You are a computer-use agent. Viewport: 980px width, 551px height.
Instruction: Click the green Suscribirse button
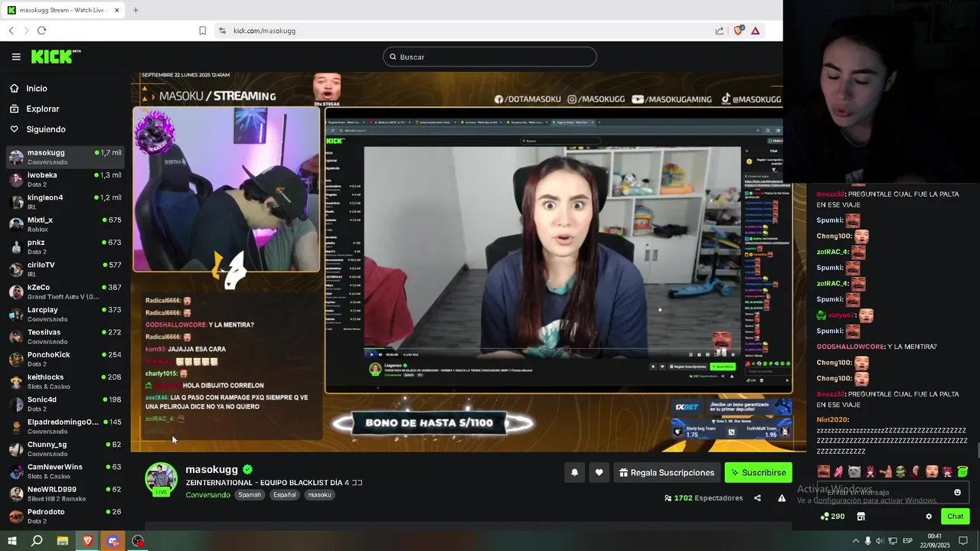tap(758, 473)
